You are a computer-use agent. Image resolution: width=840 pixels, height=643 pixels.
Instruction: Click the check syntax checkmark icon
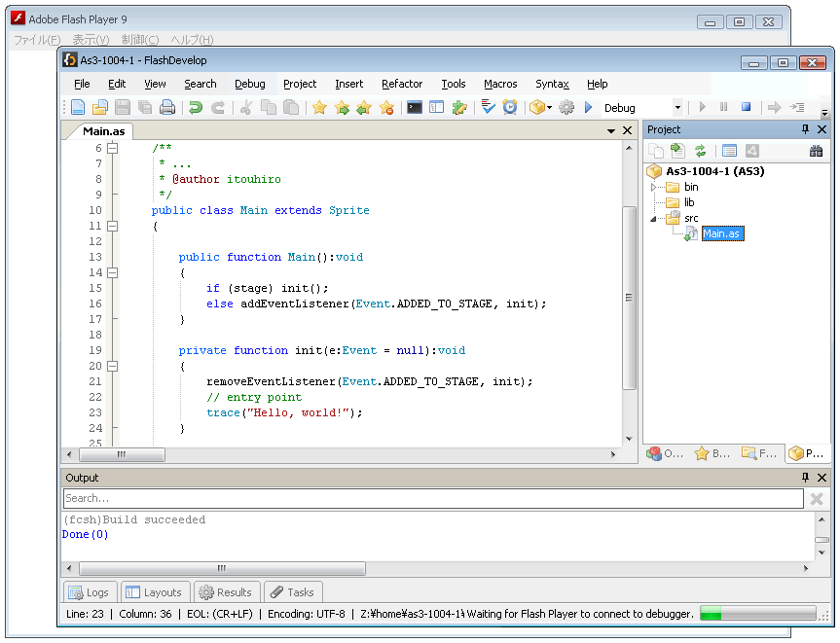tap(488, 108)
